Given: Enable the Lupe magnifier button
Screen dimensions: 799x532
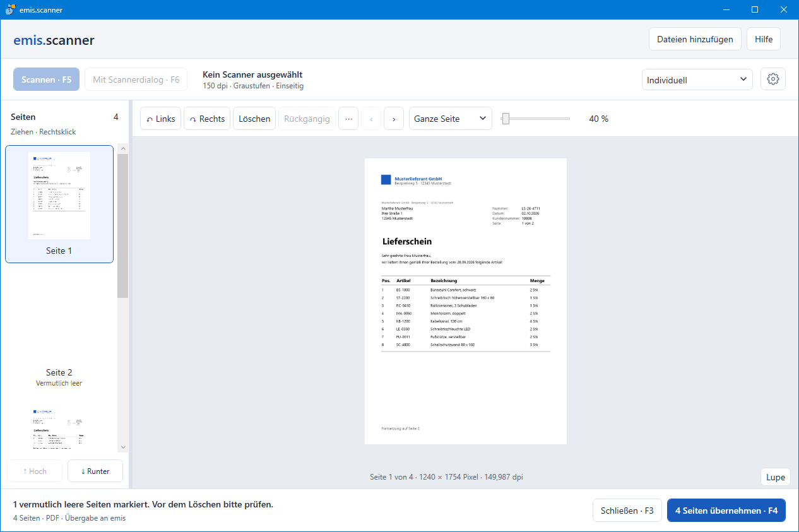Looking at the screenshot, I should [x=776, y=477].
